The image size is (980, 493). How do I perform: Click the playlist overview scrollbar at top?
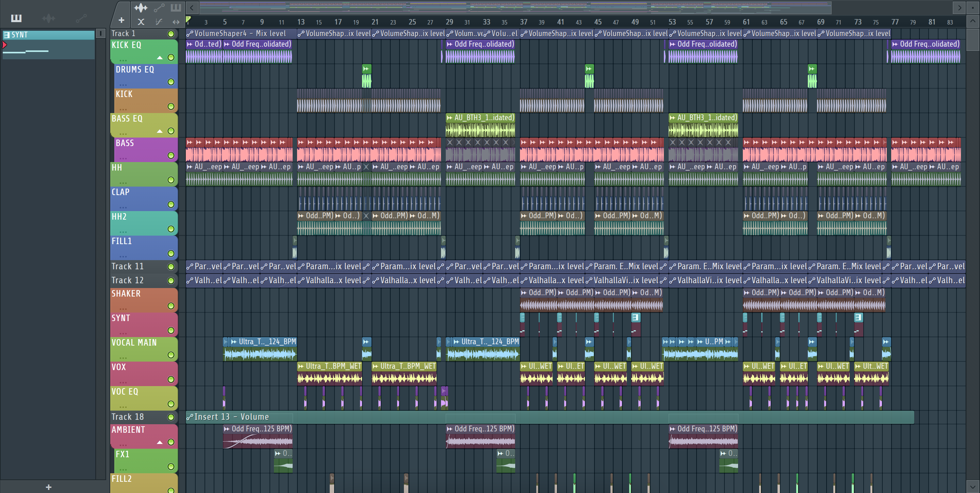coord(515,7)
